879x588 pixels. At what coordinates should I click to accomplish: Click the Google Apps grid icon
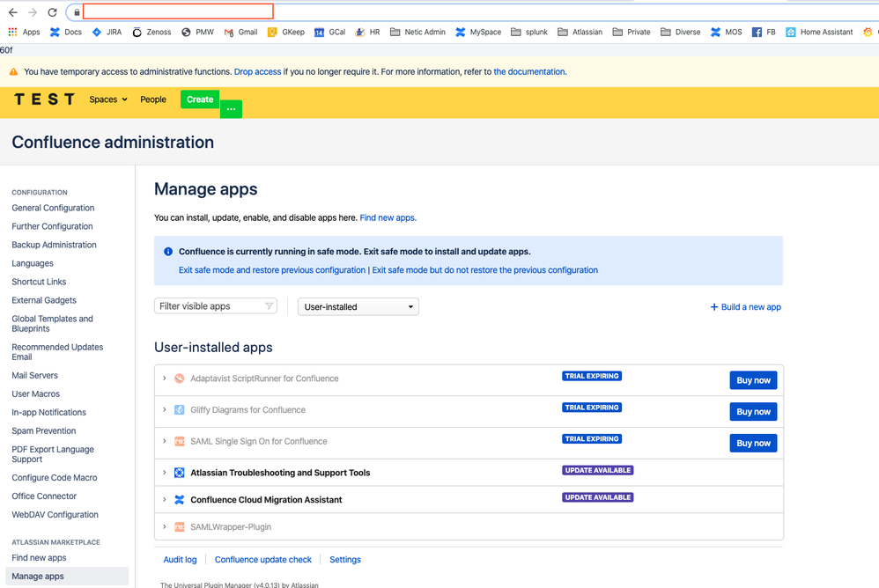click(11, 32)
